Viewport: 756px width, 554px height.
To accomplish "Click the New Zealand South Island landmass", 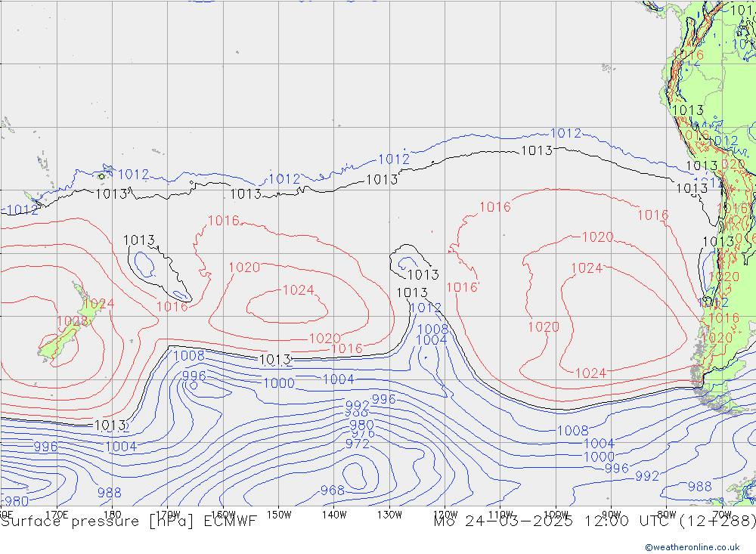I will [x=58, y=342].
